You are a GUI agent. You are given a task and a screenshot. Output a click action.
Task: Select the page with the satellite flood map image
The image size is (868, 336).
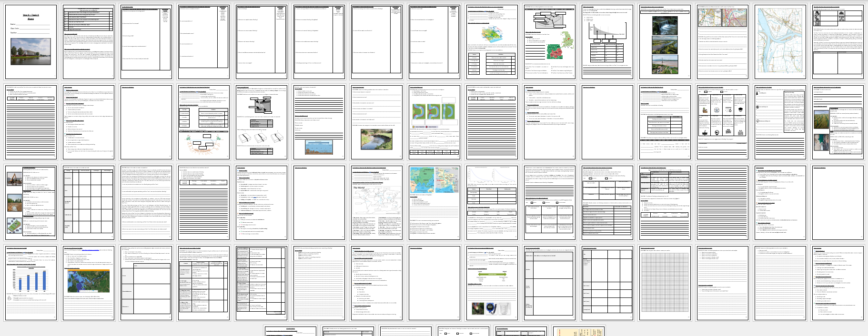[x=89, y=283]
